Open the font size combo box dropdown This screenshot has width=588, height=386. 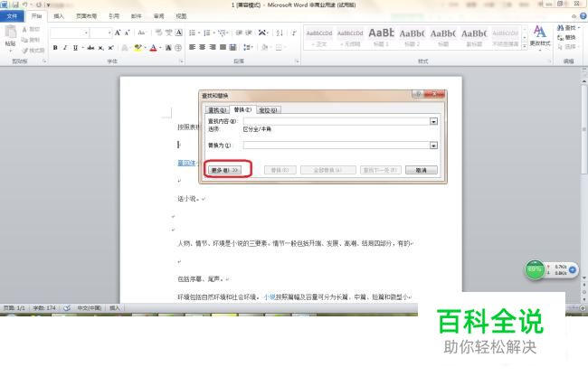tap(109, 33)
